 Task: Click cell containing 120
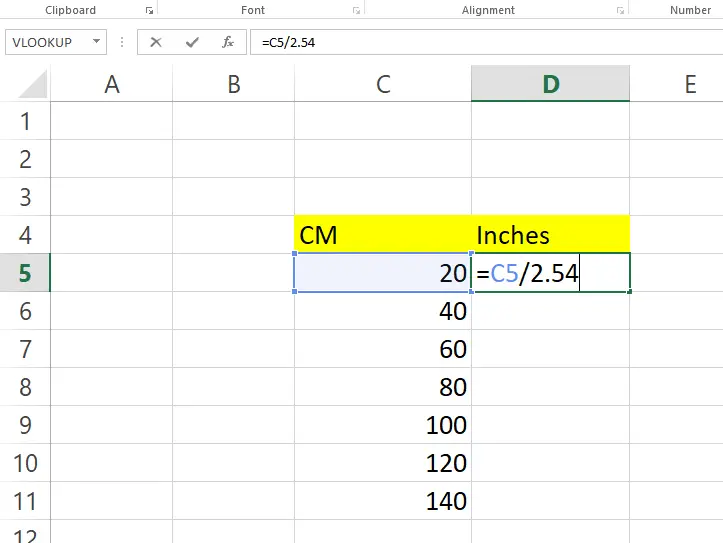pyautogui.click(x=383, y=463)
